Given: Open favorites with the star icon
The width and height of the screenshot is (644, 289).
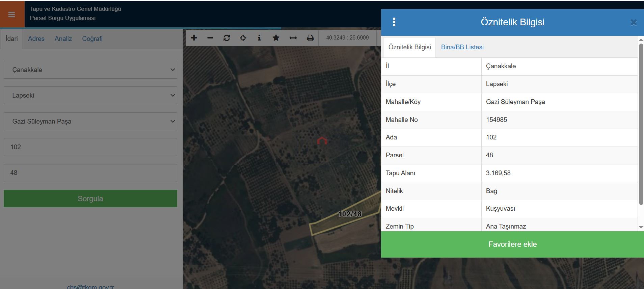Looking at the screenshot, I should (x=276, y=38).
